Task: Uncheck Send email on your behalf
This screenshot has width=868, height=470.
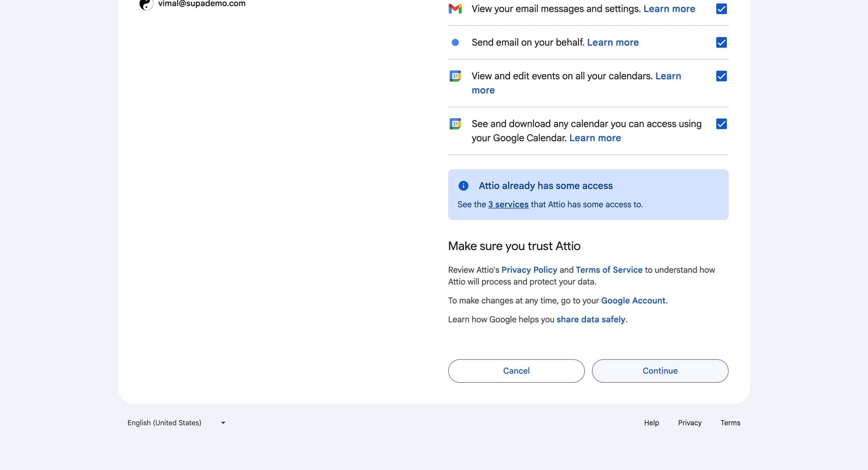Action: pos(721,42)
